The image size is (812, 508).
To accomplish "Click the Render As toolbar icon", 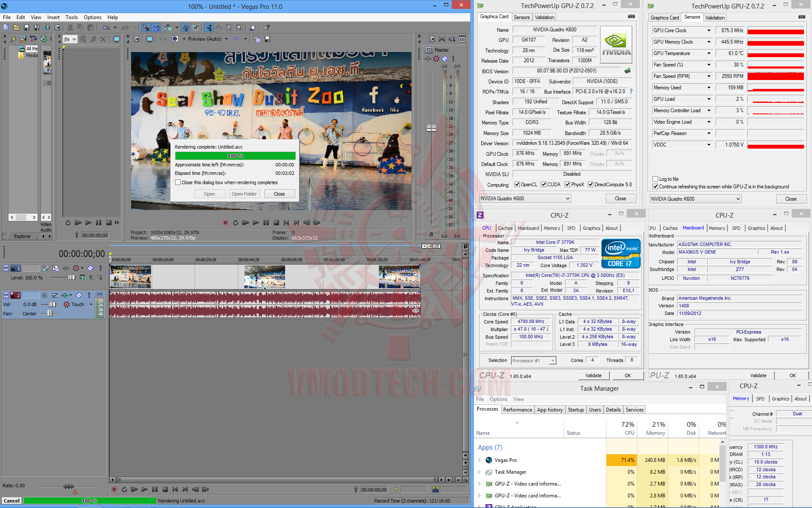I will click(x=47, y=28).
